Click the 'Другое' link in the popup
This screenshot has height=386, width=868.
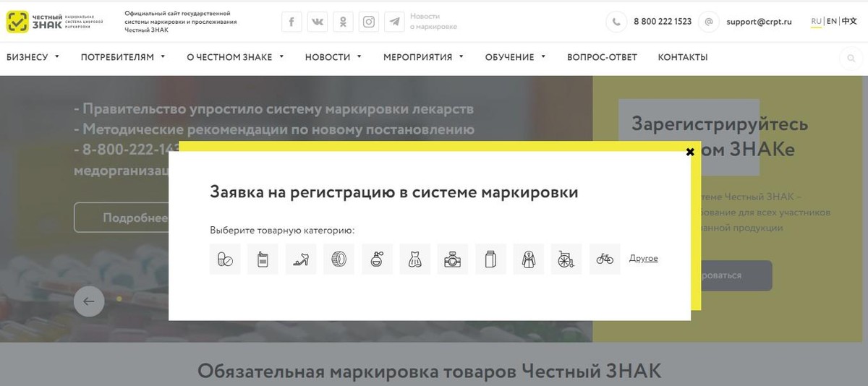pyautogui.click(x=644, y=258)
